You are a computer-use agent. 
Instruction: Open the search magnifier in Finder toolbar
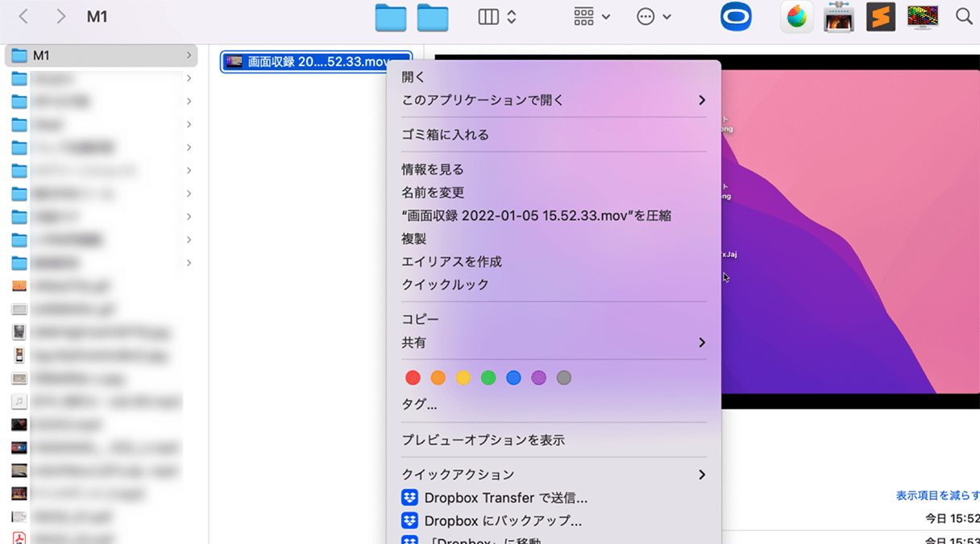point(963,17)
